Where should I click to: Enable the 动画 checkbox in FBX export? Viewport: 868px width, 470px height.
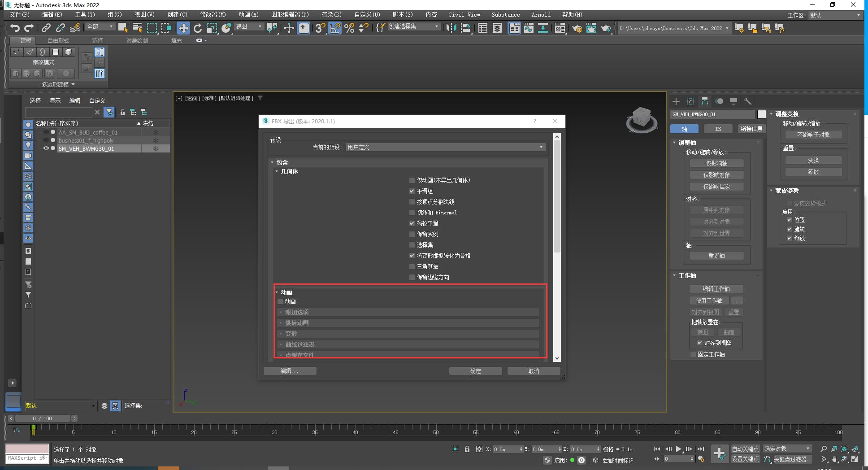tap(280, 301)
